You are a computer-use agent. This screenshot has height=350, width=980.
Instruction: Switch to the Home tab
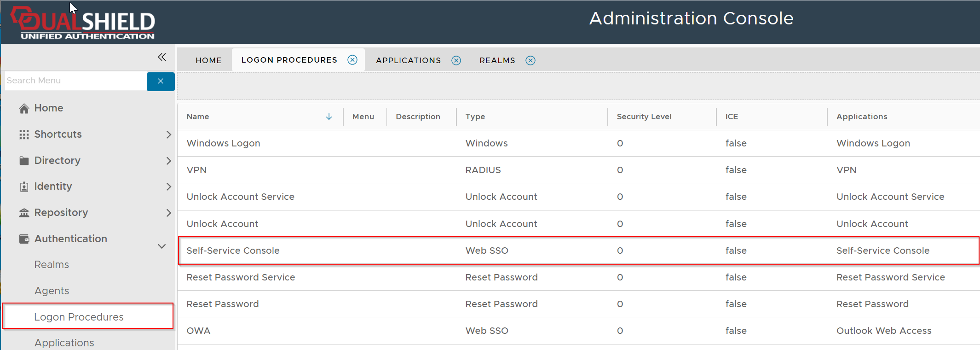[x=208, y=60]
